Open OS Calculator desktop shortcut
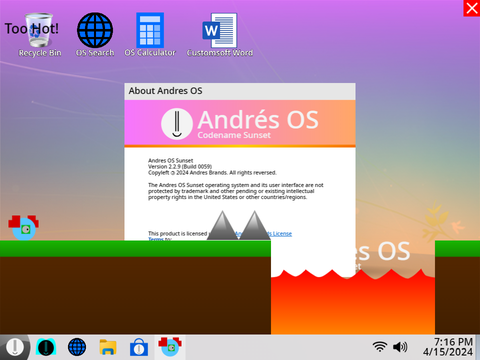480x360 pixels. click(150, 34)
